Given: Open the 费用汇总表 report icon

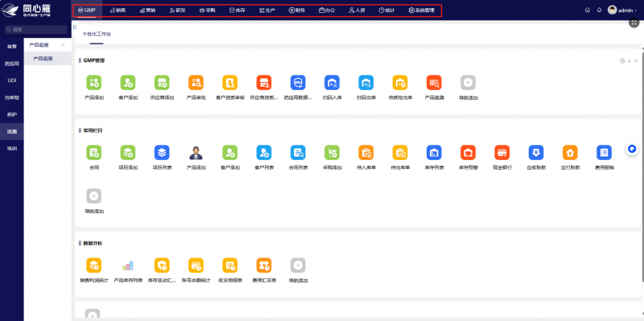Looking at the screenshot, I should coord(264,265).
